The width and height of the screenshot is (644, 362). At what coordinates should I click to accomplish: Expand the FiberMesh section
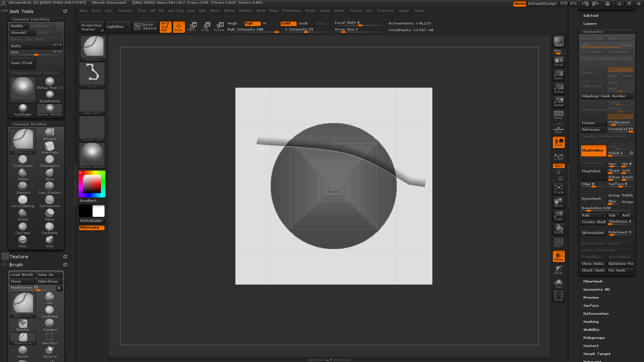point(593,281)
